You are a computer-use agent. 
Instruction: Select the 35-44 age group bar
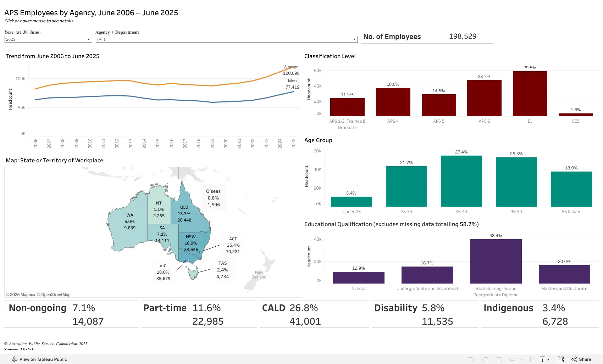pos(461,181)
